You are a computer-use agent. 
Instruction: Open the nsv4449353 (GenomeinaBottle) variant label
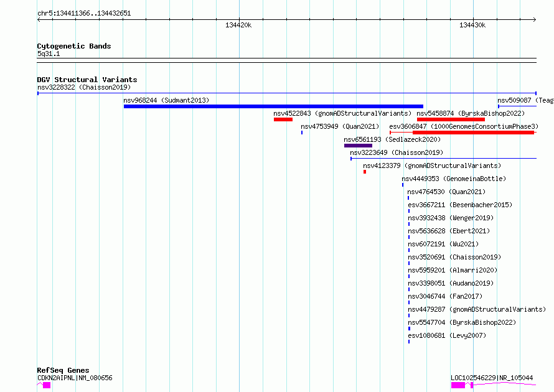[x=454, y=179]
